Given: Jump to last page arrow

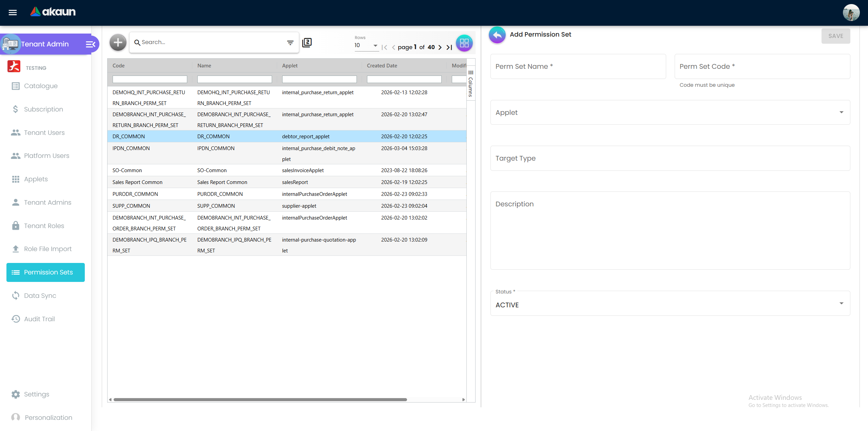Looking at the screenshot, I should pyautogui.click(x=449, y=47).
